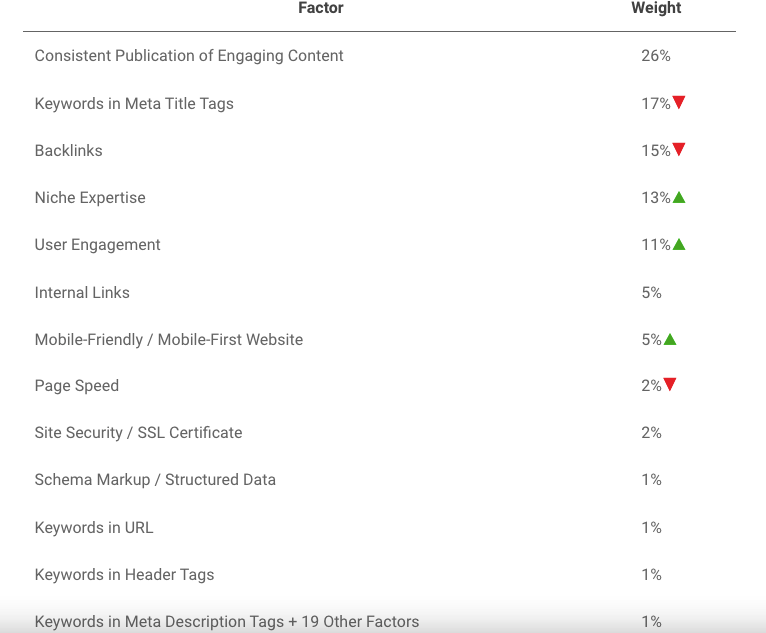Click green up arrow on Mobile-Friendly row

[670, 338]
